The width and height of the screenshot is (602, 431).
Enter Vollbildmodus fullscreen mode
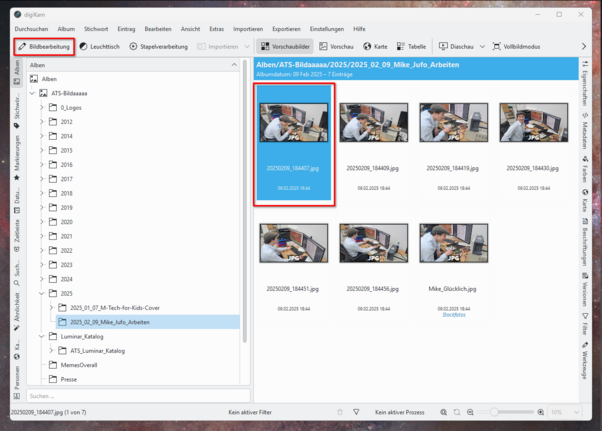[516, 46]
